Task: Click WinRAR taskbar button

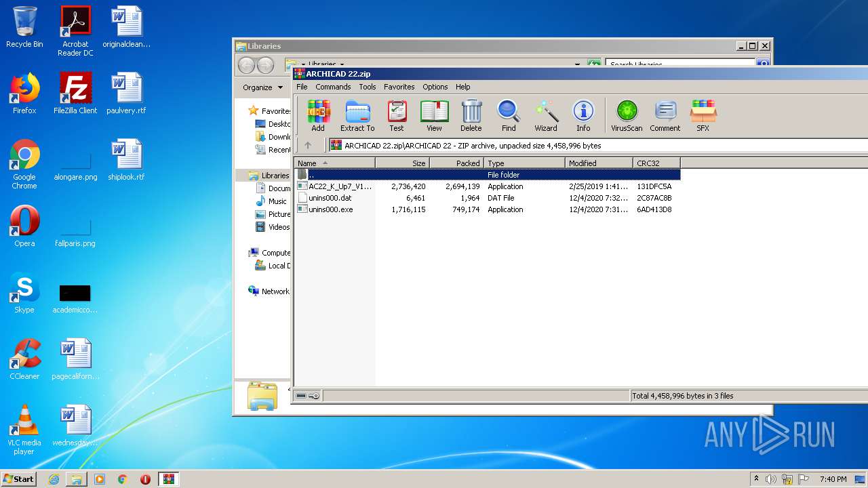Action: [x=168, y=479]
